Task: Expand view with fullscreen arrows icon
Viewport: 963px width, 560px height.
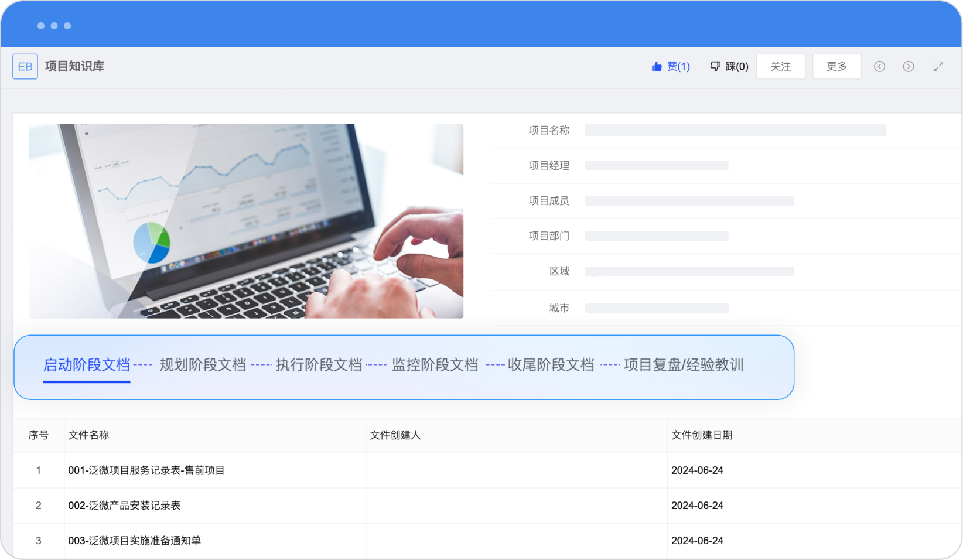Action: coord(938,67)
